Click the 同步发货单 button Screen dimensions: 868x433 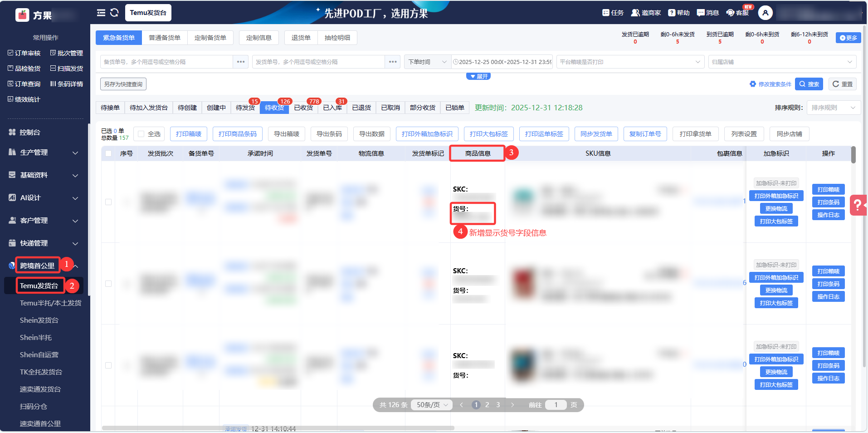point(596,134)
